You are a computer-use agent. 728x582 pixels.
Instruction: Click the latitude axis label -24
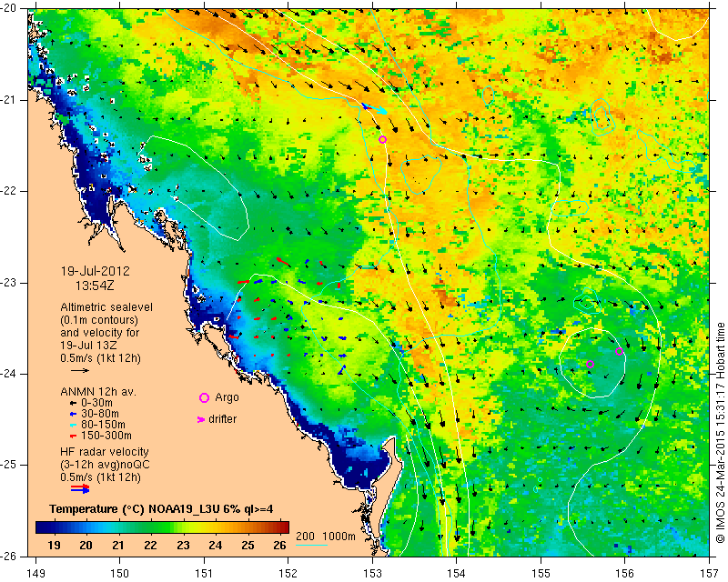(x=10, y=374)
